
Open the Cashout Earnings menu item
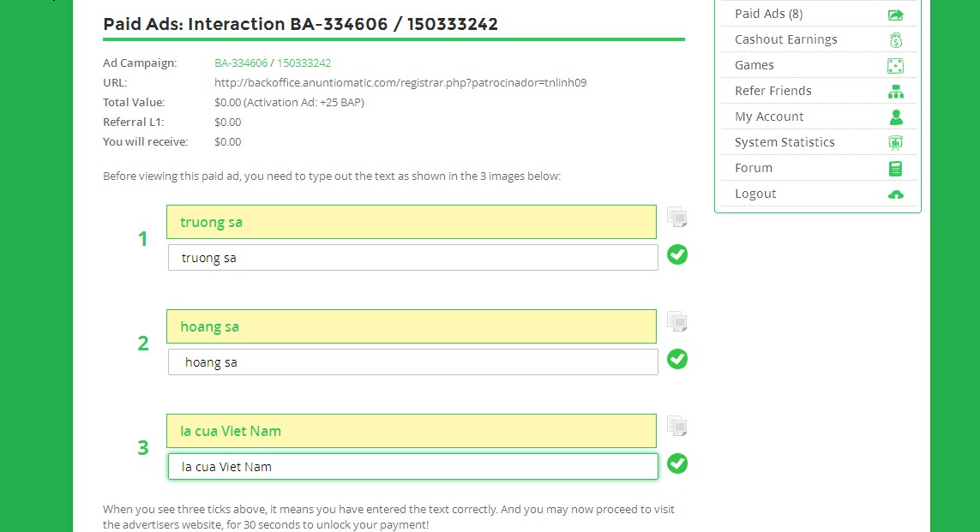pos(785,39)
